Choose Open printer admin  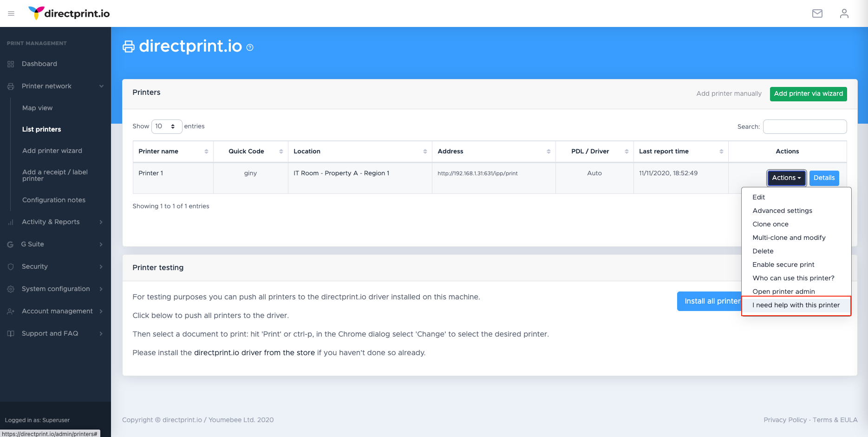tap(796, 291)
